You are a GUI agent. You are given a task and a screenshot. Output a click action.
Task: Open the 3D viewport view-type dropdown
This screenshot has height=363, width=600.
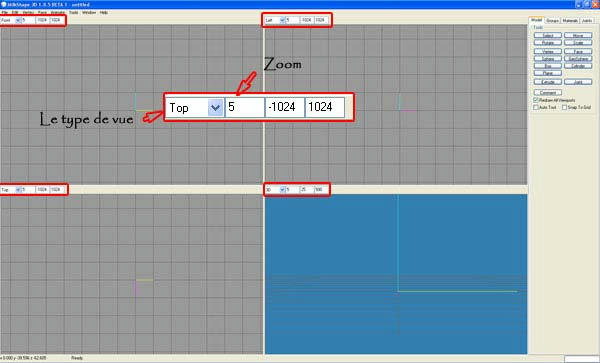tap(282, 189)
